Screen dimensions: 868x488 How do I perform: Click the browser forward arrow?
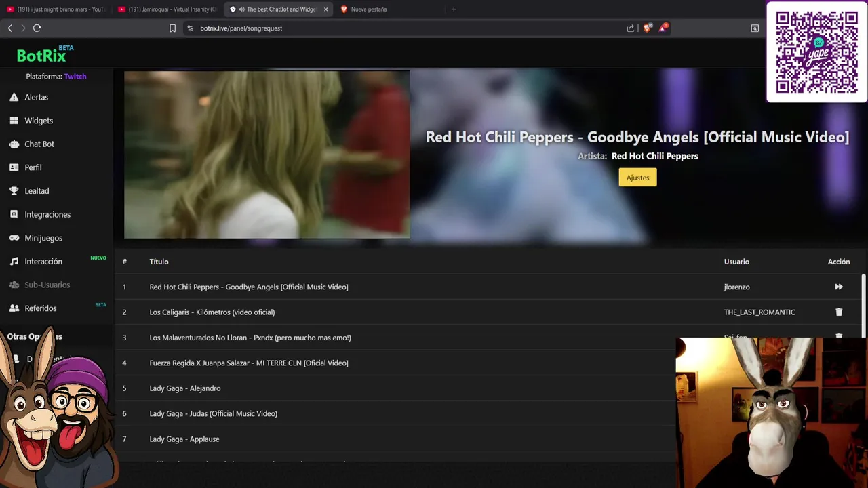click(23, 28)
